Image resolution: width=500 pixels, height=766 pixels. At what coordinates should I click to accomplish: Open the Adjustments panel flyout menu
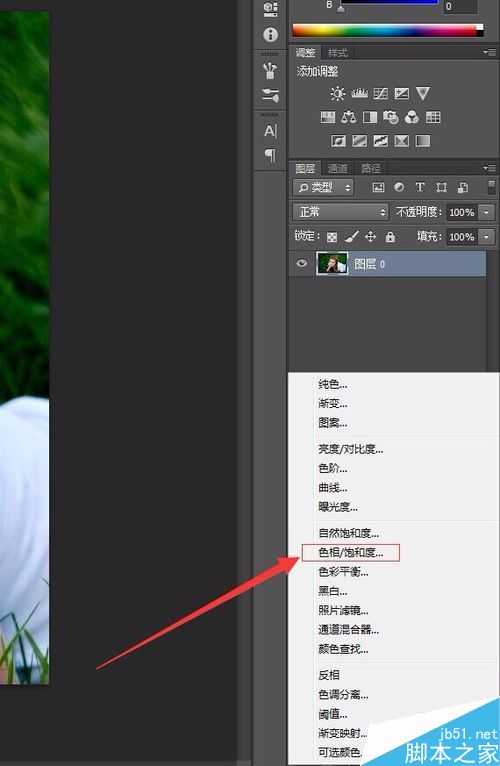[x=489, y=52]
